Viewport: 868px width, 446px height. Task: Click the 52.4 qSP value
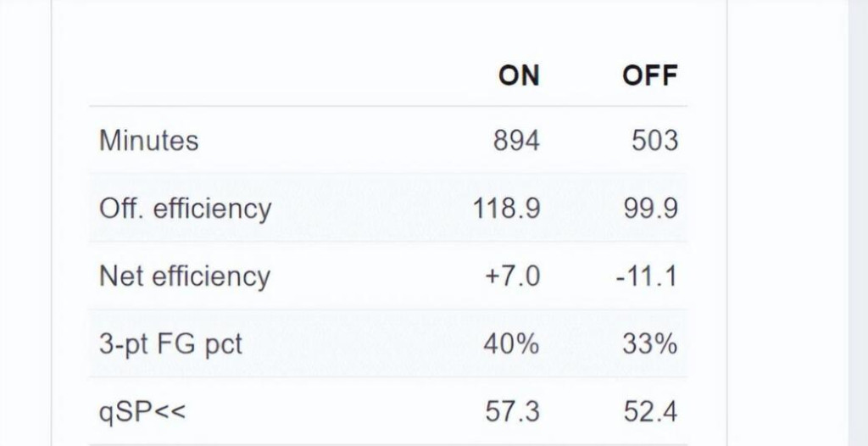tap(650, 412)
